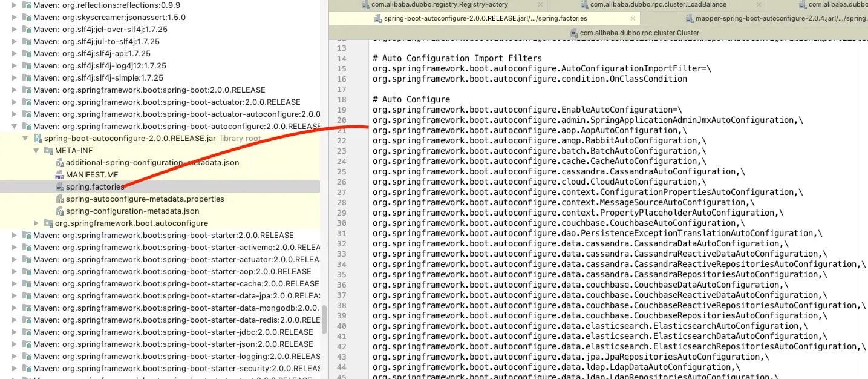Click data.jpa.JpaRepositoriesAutoConfiguration line

pyautogui.click(x=571, y=357)
